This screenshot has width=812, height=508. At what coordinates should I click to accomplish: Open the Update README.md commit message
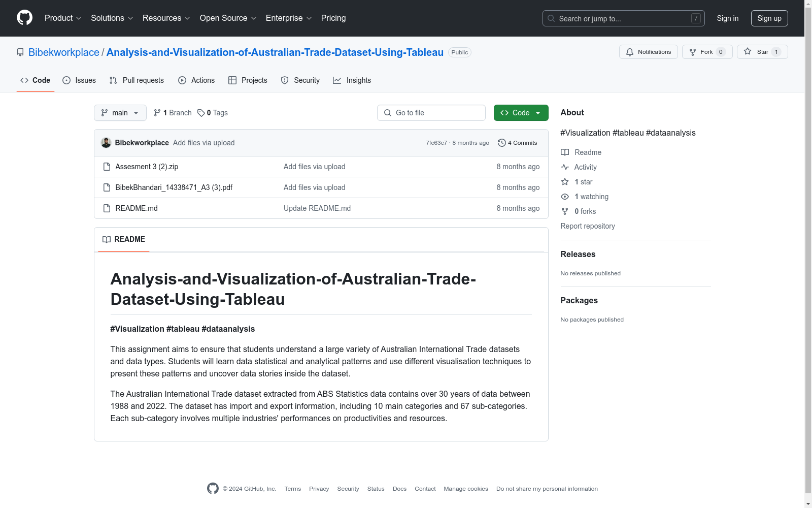click(x=317, y=208)
